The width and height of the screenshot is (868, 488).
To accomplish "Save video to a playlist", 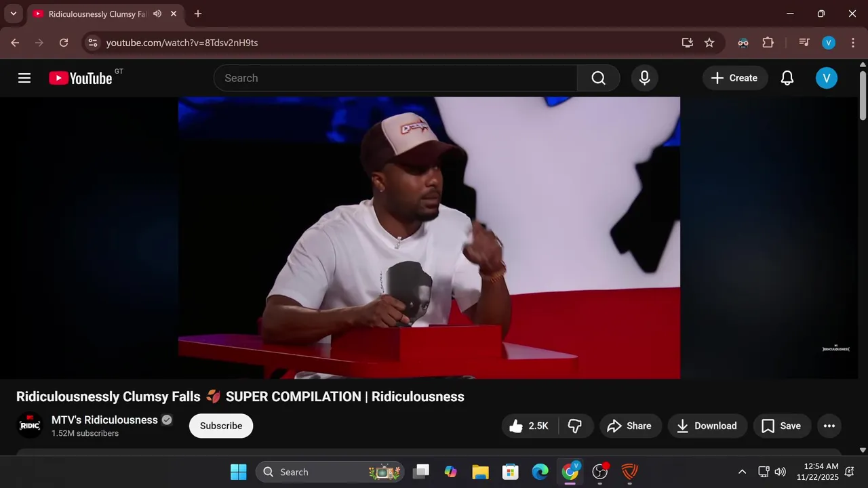I will pos(781,426).
